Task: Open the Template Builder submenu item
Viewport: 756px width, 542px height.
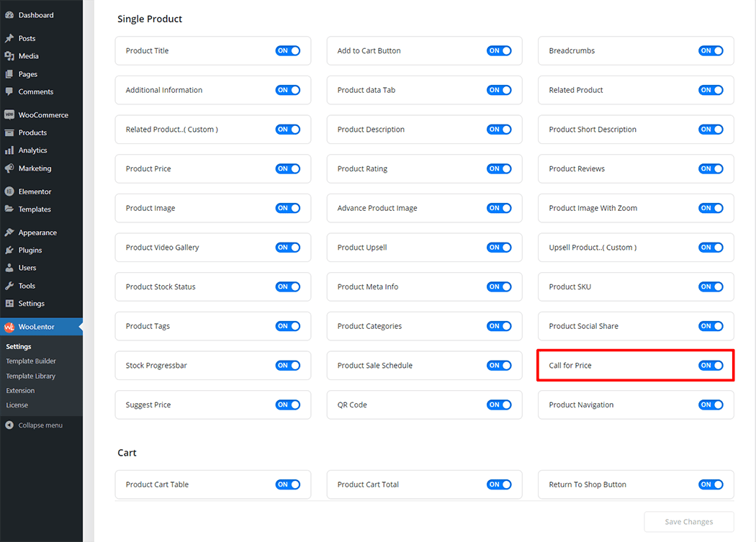Action: point(31,361)
